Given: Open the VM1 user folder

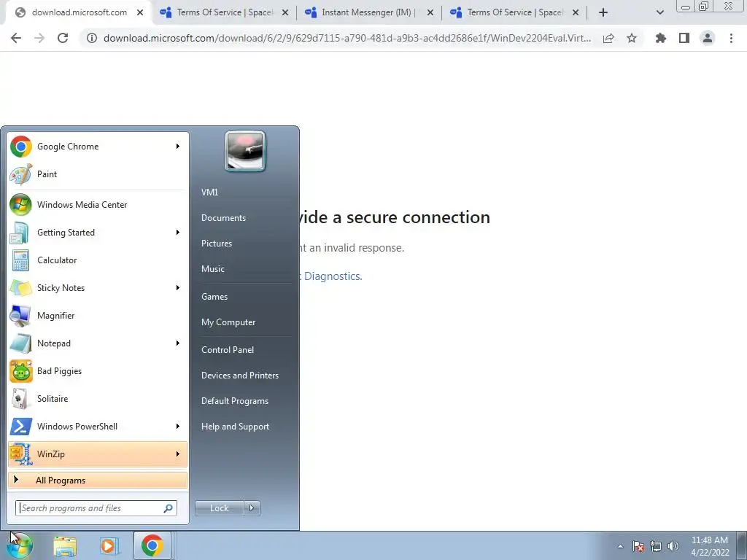Looking at the screenshot, I should pos(209,192).
